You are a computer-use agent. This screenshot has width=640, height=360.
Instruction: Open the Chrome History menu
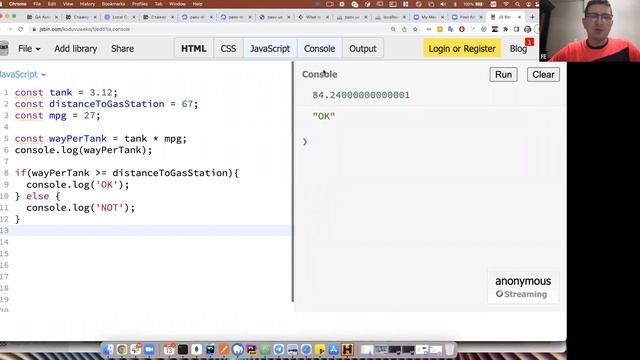(87, 4)
